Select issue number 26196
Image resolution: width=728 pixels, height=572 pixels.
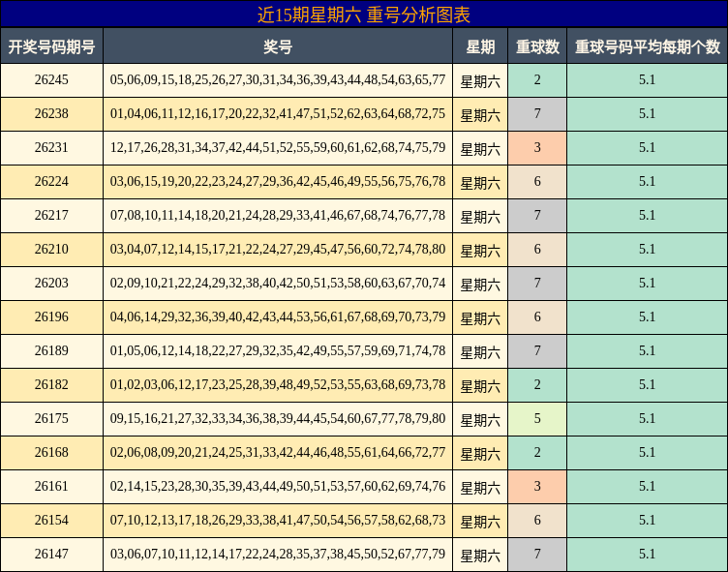point(51,317)
